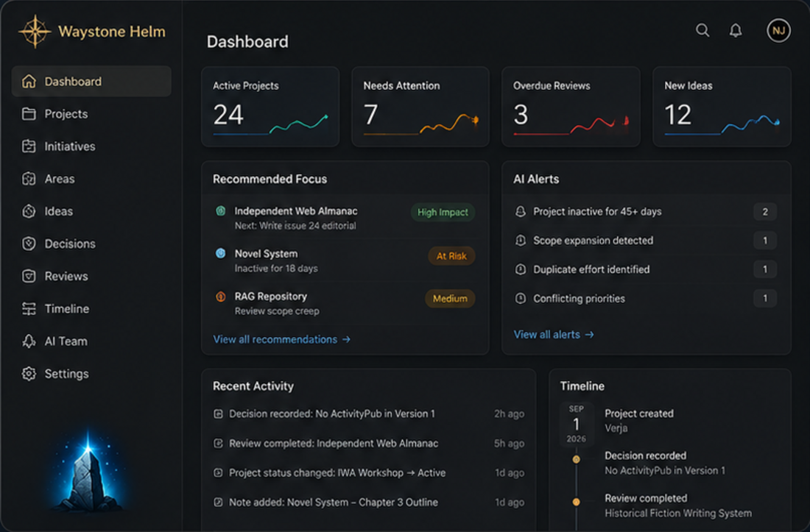
Task: Open the Initiatives menu item
Action: coord(91,146)
